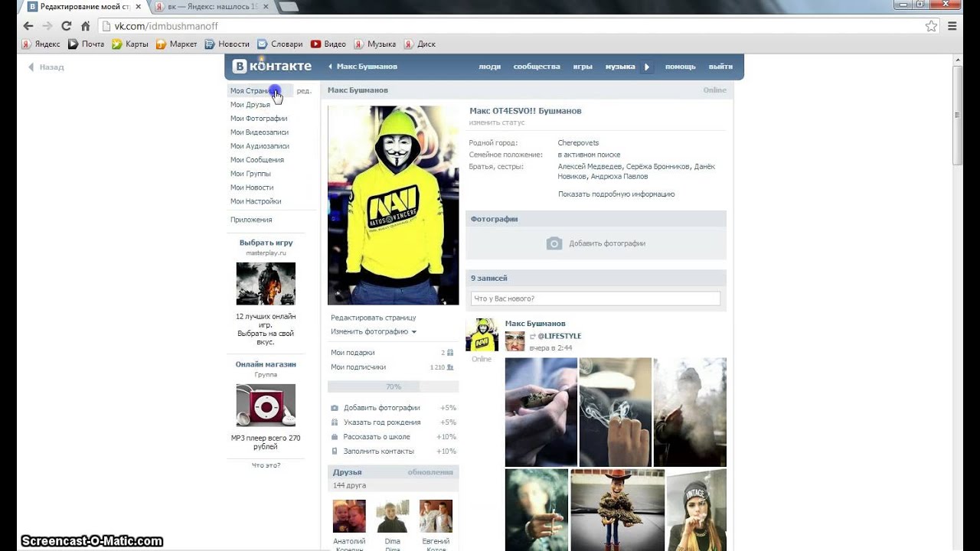Go to Мои Аудиозаписи in sidebar
This screenshot has width=980, height=551.
[x=260, y=146]
